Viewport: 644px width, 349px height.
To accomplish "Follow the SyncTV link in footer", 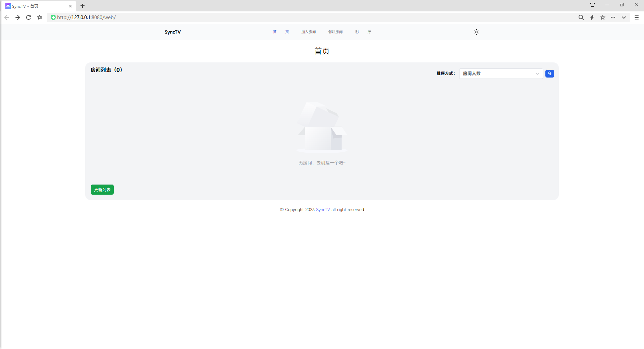I will click(x=323, y=210).
